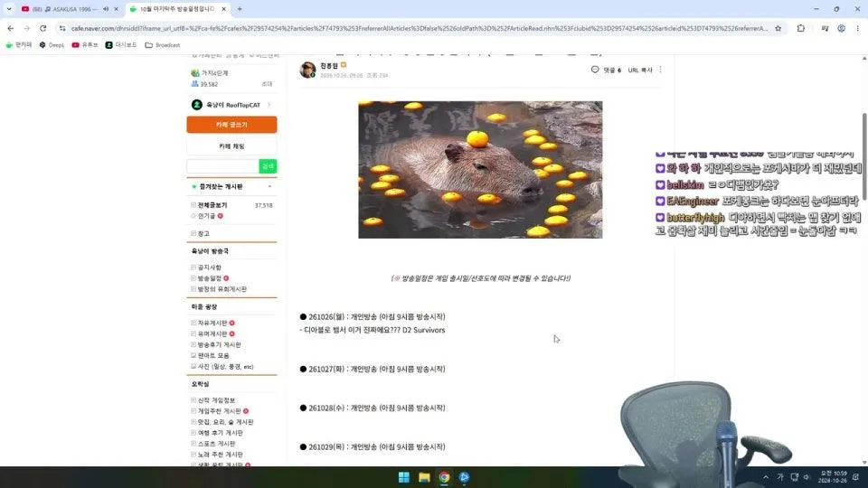This screenshot has width=868, height=488.
Task: Open the Windows Start menu
Action: pos(404,477)
